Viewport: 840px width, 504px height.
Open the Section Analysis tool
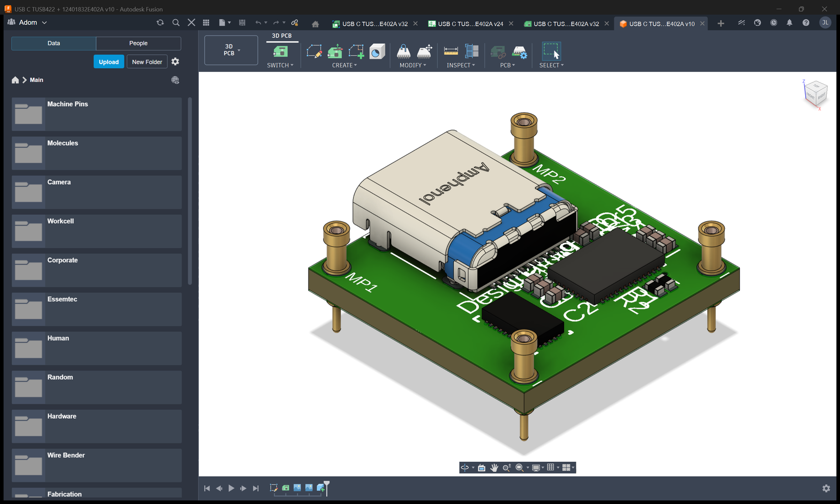click(472, 51)
